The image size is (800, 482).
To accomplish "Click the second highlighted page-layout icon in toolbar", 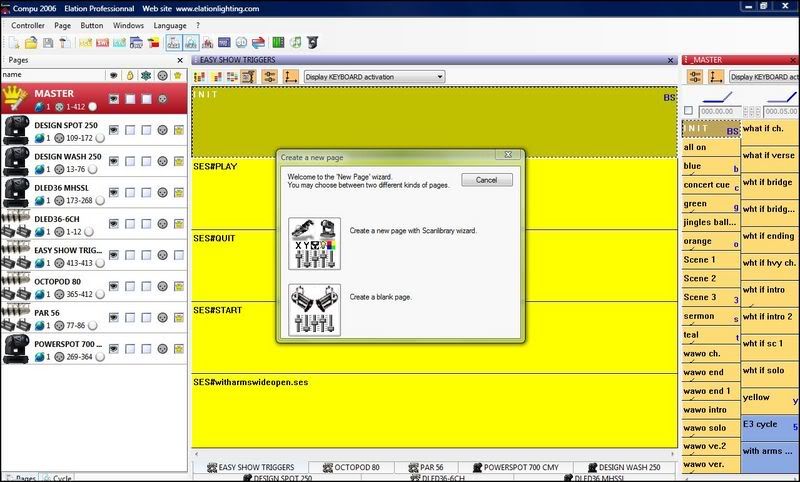I will pyautogui.click(x=191, y=43).
